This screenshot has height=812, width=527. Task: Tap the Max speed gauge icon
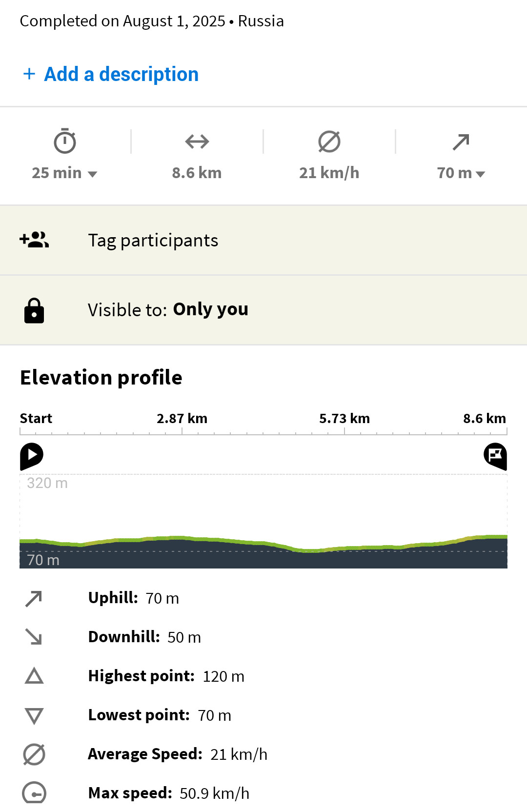click(34, 793)
